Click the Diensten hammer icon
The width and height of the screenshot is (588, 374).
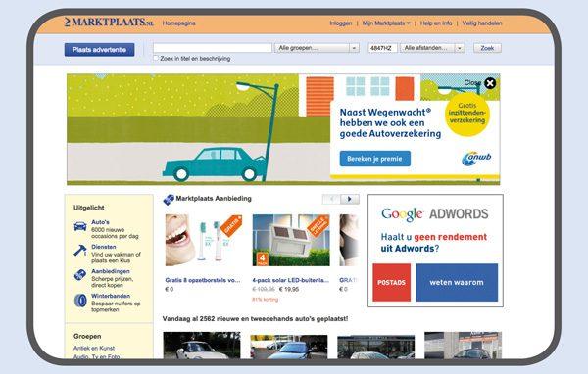[80, 251]
